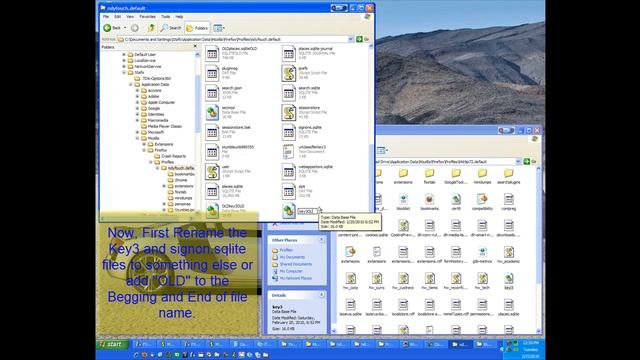
Task: Select the user JScript file icon
Action: pos(212,171)
